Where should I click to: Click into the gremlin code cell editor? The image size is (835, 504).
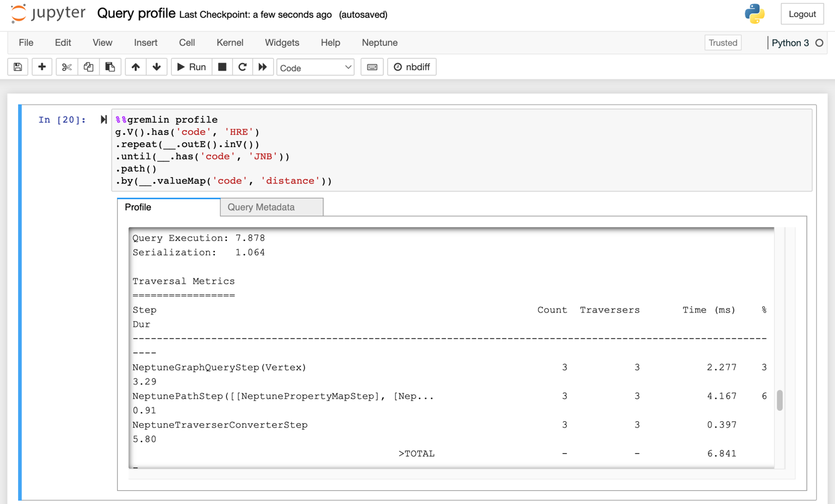(462, 150)
